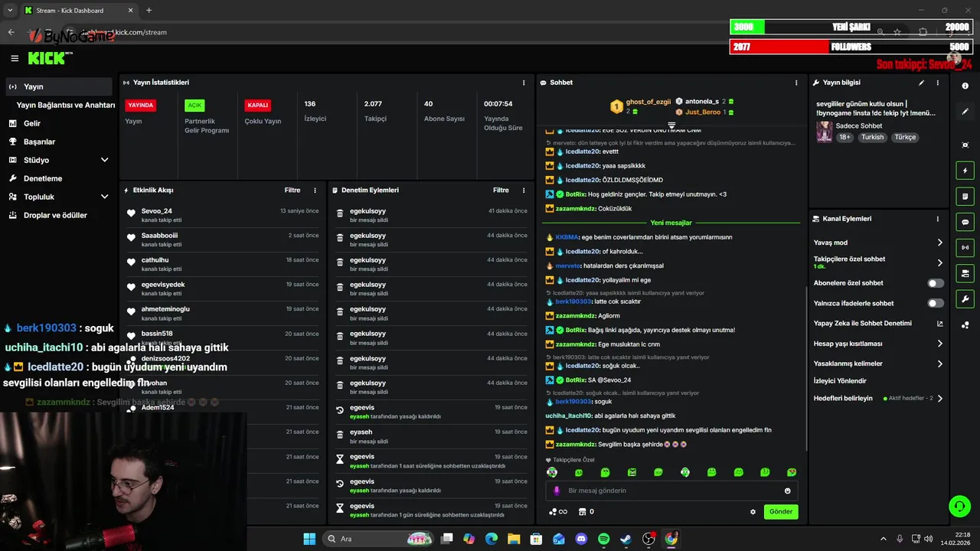Open chat settings gear beside Gönder

point(753,512)
